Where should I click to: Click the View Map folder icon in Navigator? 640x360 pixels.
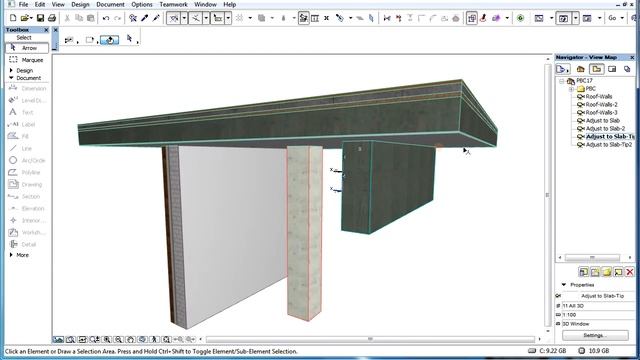[596, 69]
